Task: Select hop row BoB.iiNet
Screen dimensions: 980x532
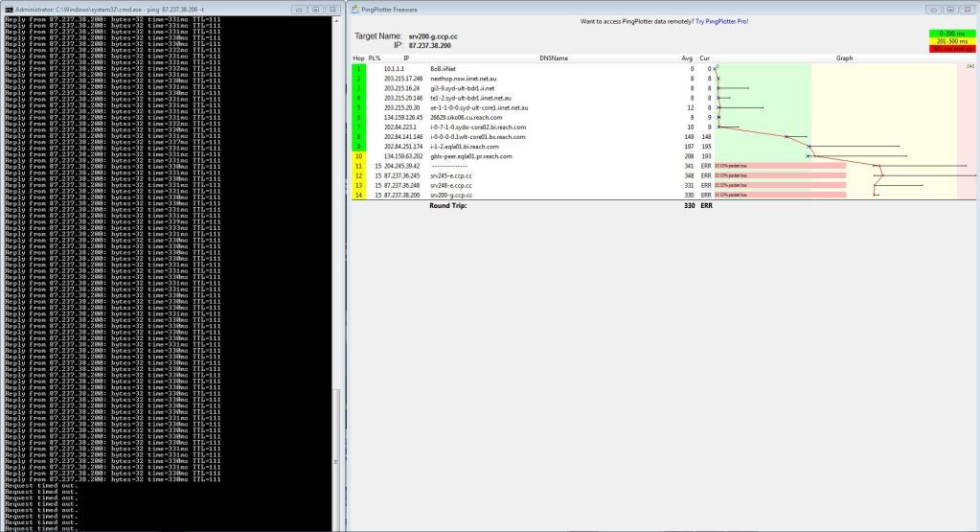Action: tap(664, 69)
